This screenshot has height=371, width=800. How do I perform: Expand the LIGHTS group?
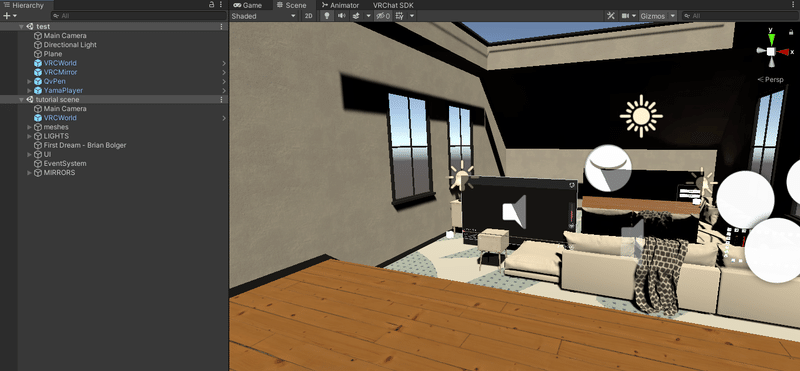click(x=29, y=136)
